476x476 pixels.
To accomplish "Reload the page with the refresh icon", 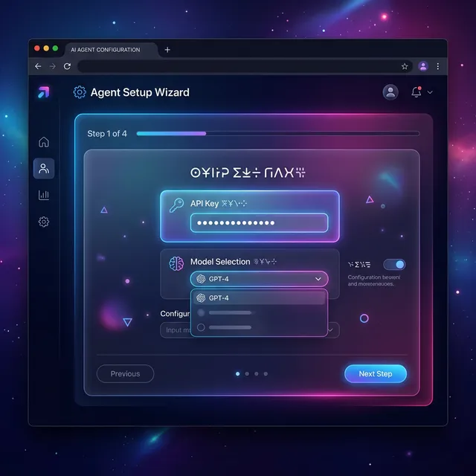I will (67, 66).
